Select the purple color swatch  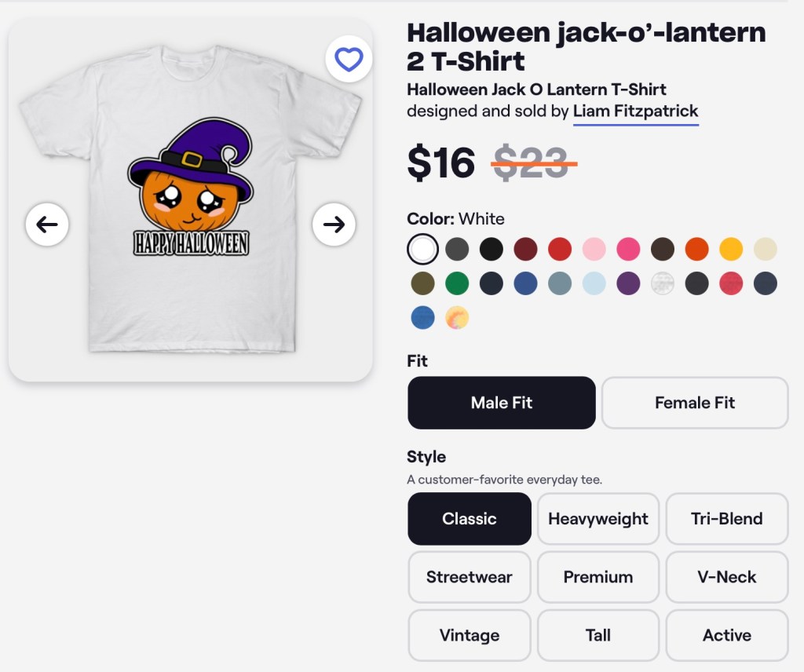coord(628,283)
